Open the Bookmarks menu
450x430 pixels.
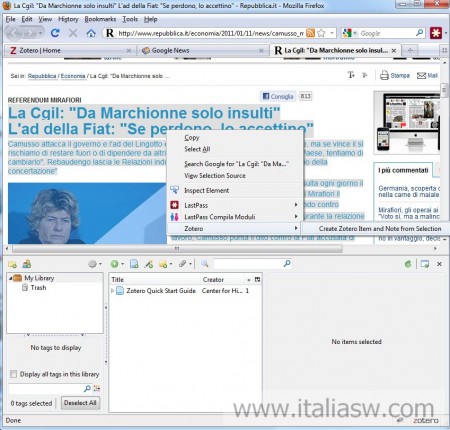tap(100, 19)
